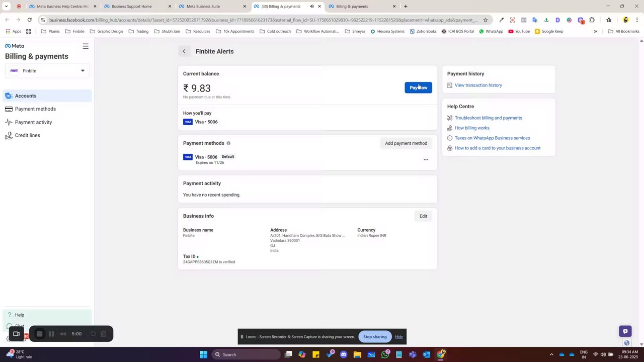Click the Loom camera bubble icon
Screen dimensions: 644x362
pyautogui.click(x=16, y=334)
